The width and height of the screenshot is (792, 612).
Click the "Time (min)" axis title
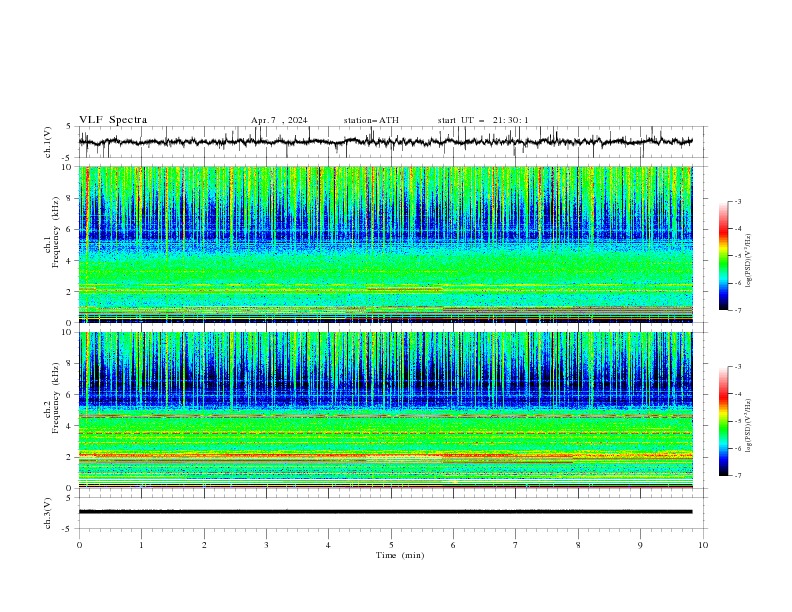pyautogui.click(x=400, y=555)
